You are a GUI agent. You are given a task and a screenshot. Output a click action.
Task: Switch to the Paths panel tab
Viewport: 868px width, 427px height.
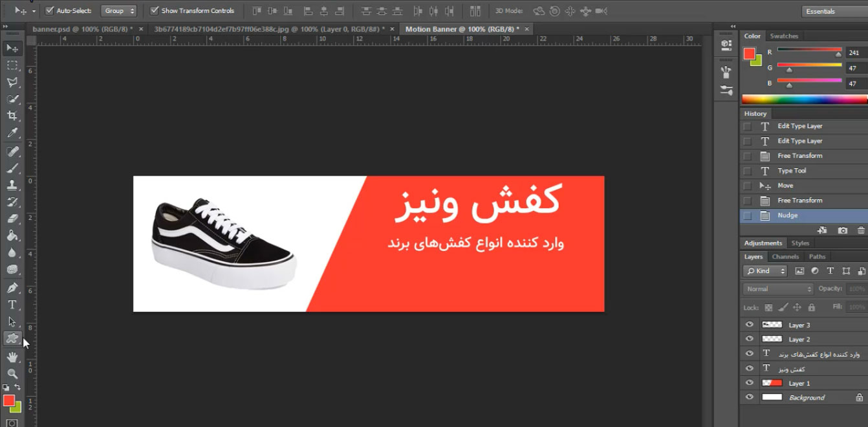click(817, 257)
